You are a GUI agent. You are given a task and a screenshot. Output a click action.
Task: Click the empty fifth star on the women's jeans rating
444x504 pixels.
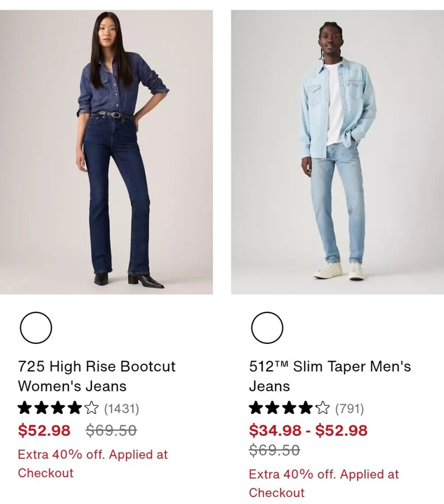(91, 409)
